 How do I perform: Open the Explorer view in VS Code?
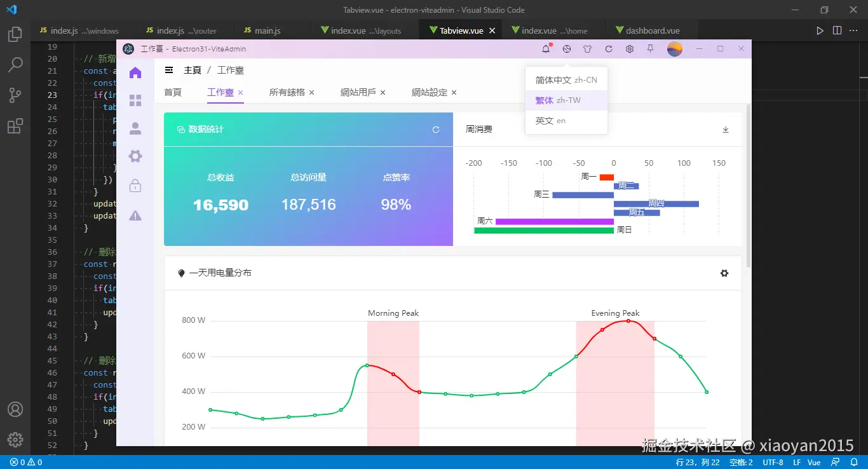tap(15, 34)
